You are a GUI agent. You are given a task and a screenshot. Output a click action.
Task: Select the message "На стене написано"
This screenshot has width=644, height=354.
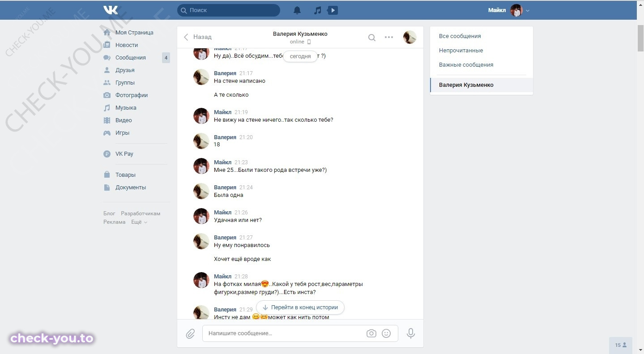click(x=239, y=81)
